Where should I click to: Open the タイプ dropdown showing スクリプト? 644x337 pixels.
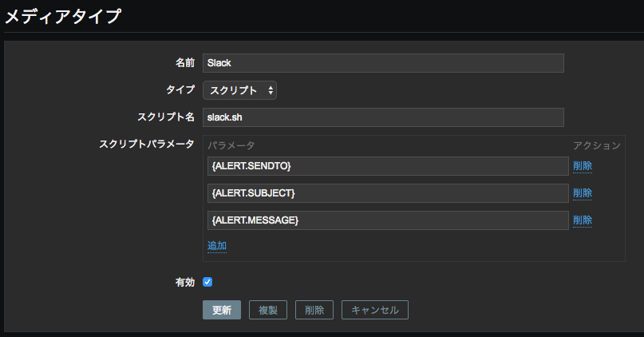[239, 90]
